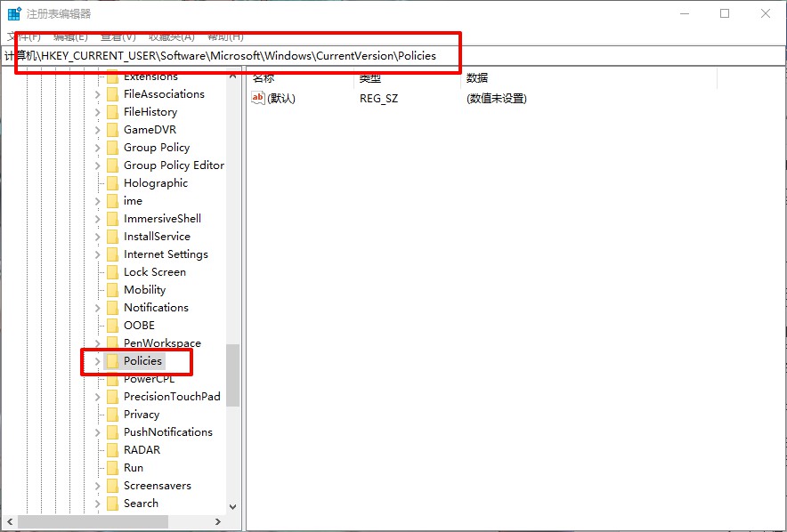Image resolution: width=787 pixels, height=532 pixels.
Task: Click the registry path address bar
Action: (x=534, y=55)
